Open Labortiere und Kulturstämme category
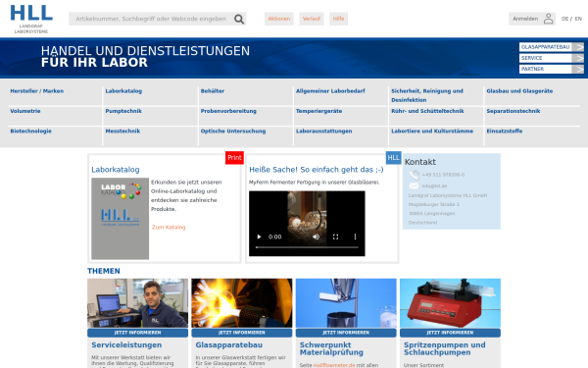Screen dimensions: 588x368 [x=432, y=131]
